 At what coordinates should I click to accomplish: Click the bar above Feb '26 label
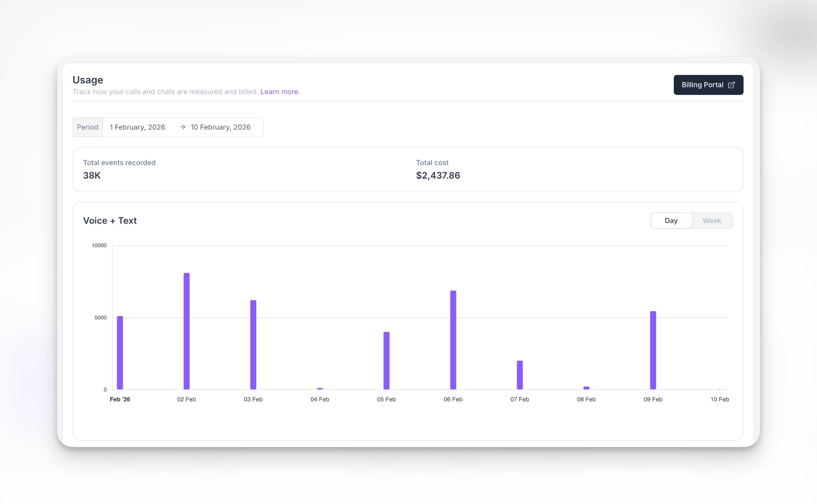click(x=120, y=353)
